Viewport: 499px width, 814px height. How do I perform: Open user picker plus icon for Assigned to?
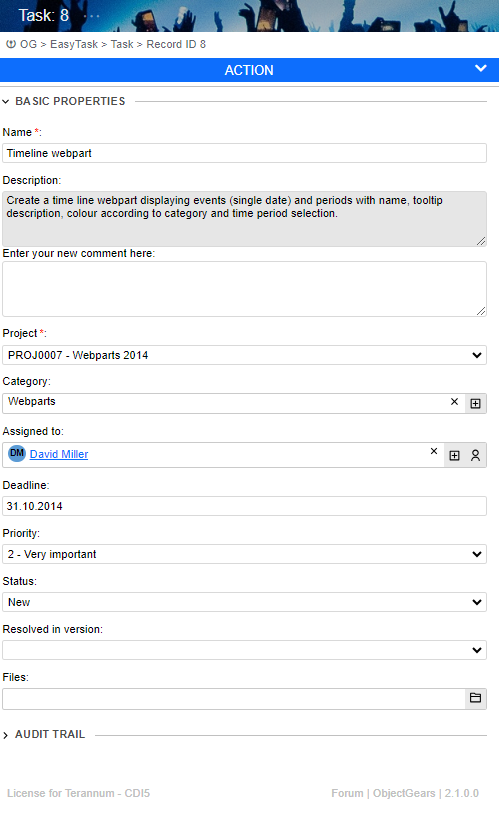tap(454, 455)
